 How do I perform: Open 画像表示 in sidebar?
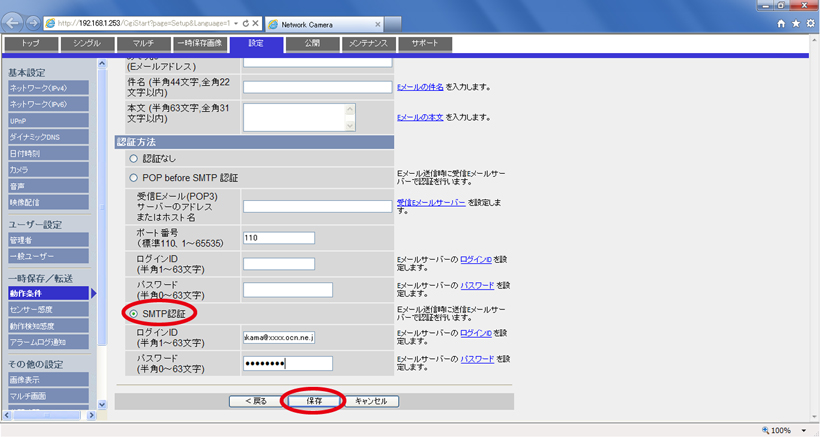click(48, 380)
